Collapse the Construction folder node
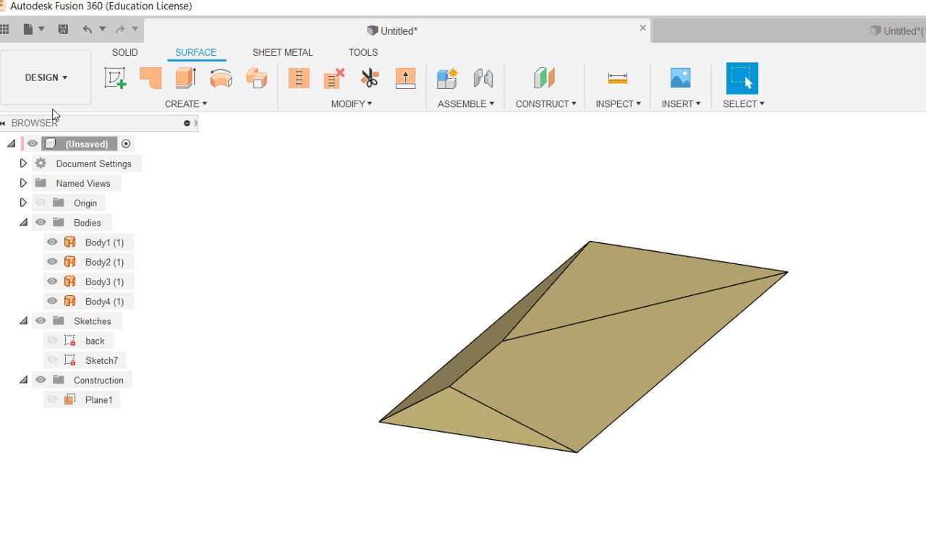Viewport: 926px width, 560px height. pyautogui.click(x=23, y=381)
